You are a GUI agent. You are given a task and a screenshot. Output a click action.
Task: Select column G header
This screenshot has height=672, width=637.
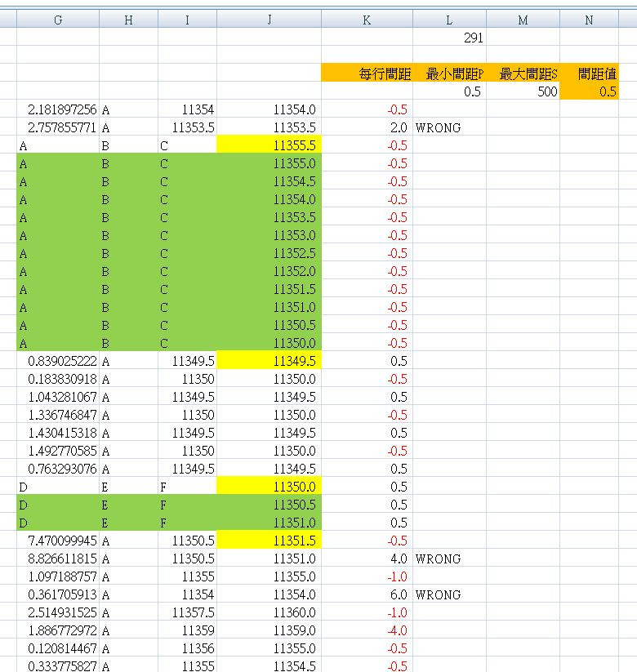tap(58, 20)
